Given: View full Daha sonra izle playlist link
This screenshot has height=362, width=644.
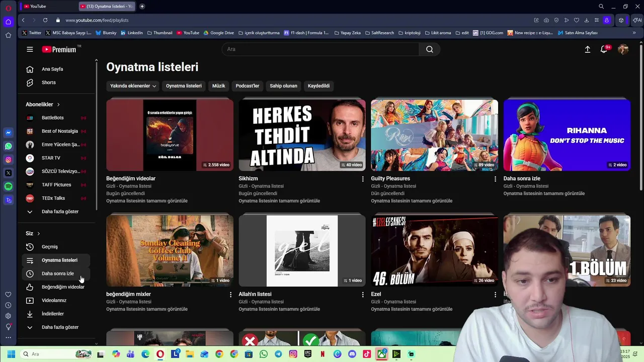Looking at the screenshot, I should tap(544, 194).
